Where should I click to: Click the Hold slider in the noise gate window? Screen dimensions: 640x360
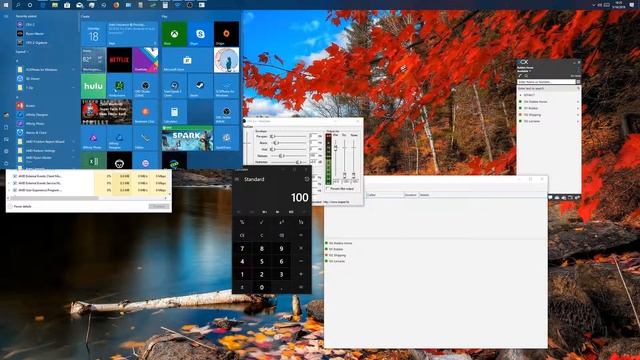click(x=288, y=149)
